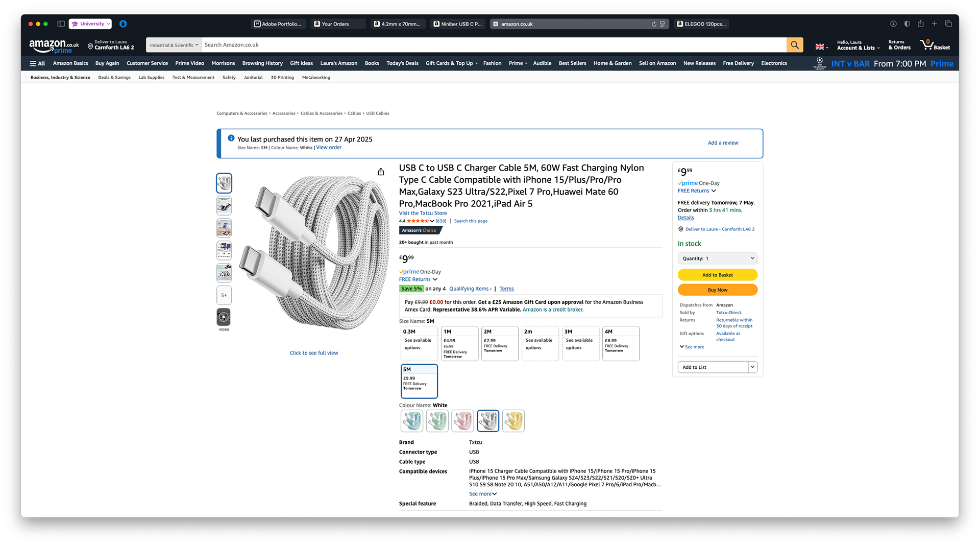Choose the yellow cable colour swatch
980x545 pixels.
tap(513, 421)
